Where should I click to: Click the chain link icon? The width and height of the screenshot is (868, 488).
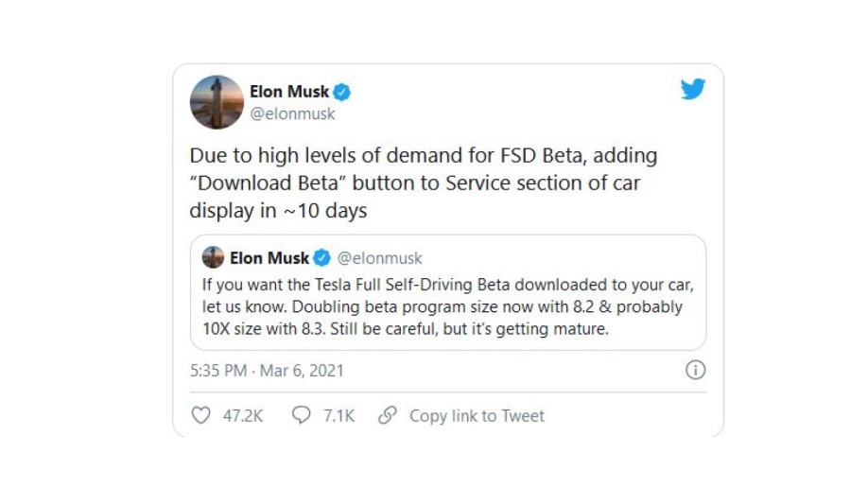(x=388, y=415)
